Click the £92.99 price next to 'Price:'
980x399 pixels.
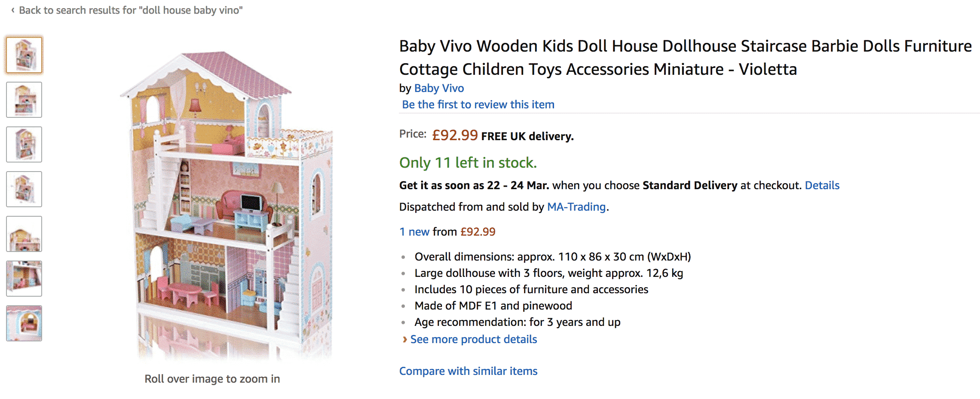(x=455, y=135)
